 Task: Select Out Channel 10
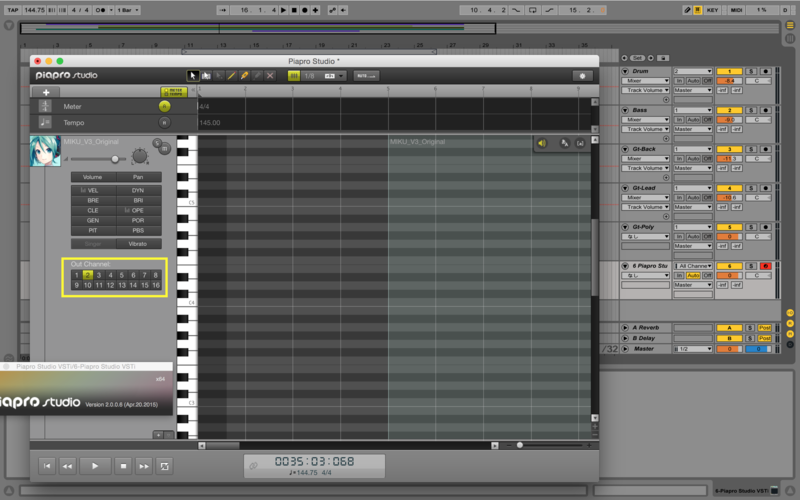click(88, 285)
